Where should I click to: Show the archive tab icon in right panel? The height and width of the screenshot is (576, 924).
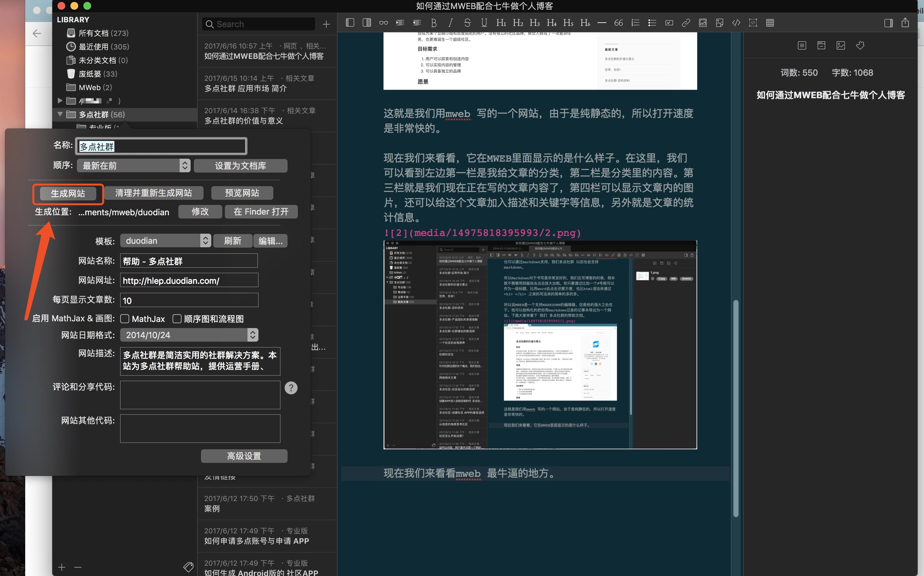[821, 45]
